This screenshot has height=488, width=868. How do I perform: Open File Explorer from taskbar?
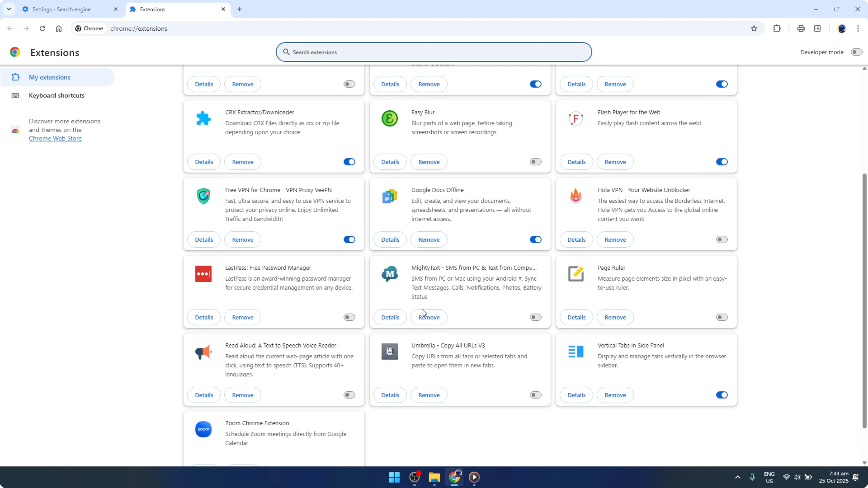(x=434, y=477)
